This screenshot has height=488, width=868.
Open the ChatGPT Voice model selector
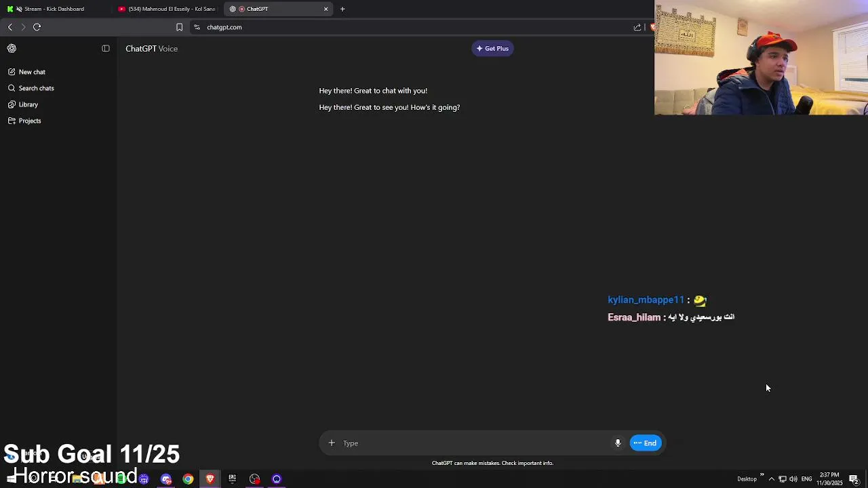pyautogui.click(x=151, y=48)
